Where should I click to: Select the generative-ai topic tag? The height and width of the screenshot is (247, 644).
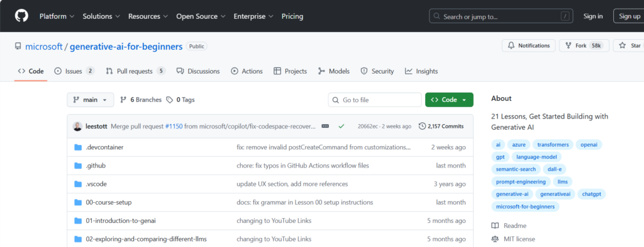[512, 194]
